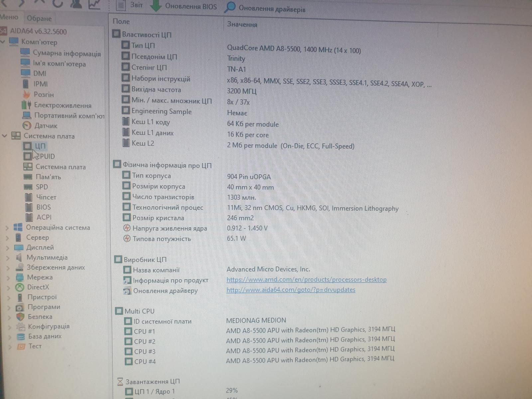Expand the Мультимедіа tree branch
Image resolution: width=532 pixels, height=399 pixels.
[8, 258]
